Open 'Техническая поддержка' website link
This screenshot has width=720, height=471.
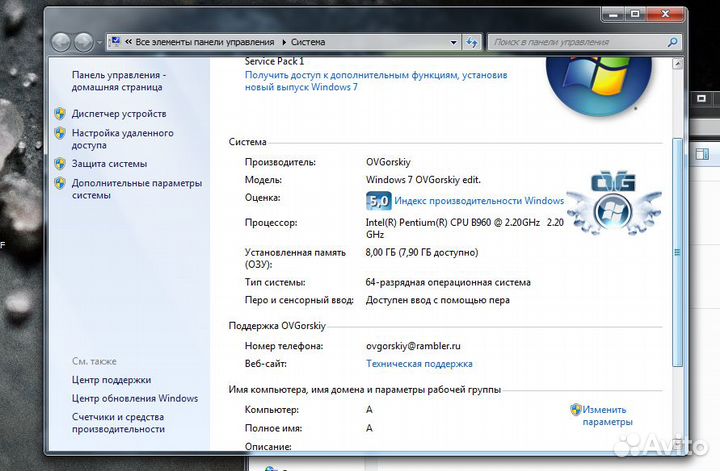click(419, 364)
